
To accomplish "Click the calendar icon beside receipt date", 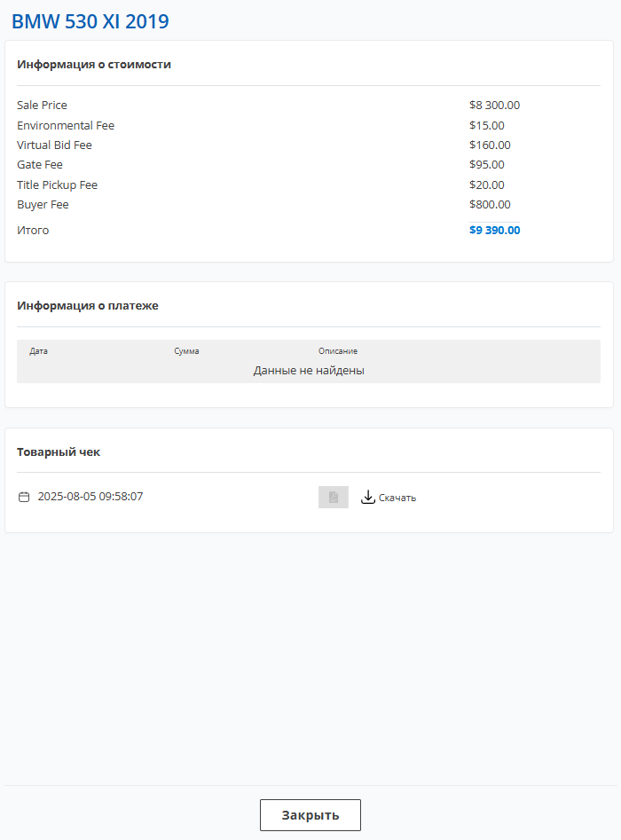I will (24, 497).
